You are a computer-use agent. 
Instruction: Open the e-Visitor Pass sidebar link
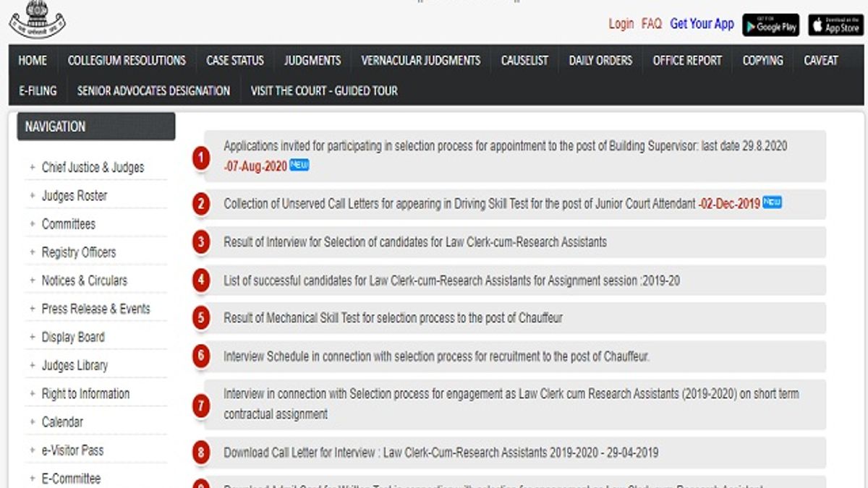coord(72,450)
